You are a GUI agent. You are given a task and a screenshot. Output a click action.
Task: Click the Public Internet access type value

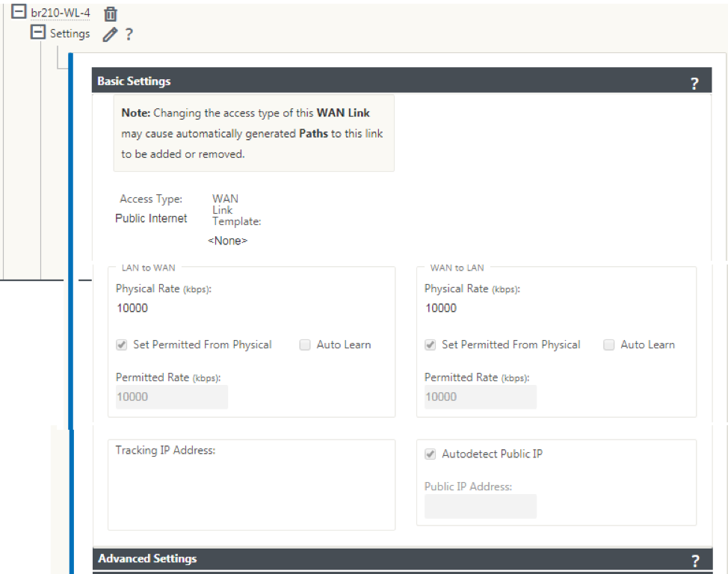[151, 218]
